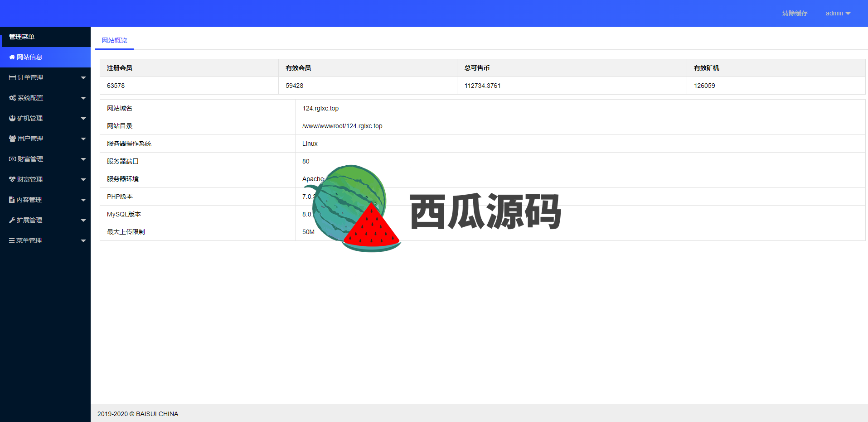Open the admin user dropdown
The height and width of the screenshot is (422, 868).
pos(838,14)
